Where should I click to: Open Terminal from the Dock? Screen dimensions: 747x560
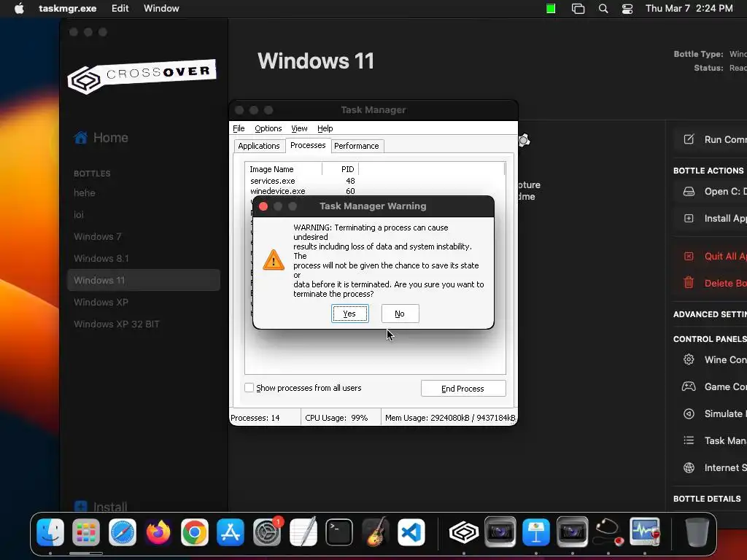pyautogui.click(x=339, y=532)
